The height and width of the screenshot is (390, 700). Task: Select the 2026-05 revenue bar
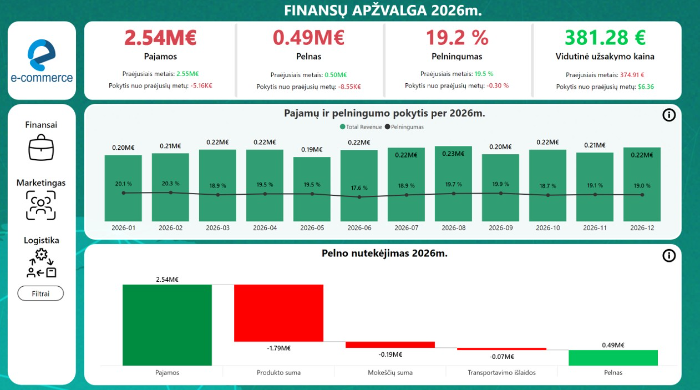point(312,189)
